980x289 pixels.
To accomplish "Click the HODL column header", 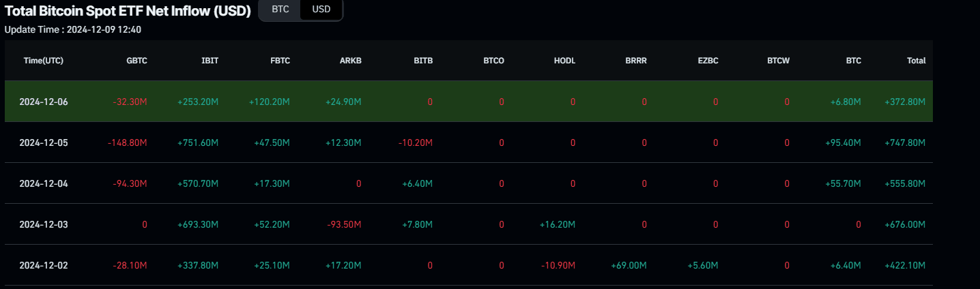I will click(564, 61).
